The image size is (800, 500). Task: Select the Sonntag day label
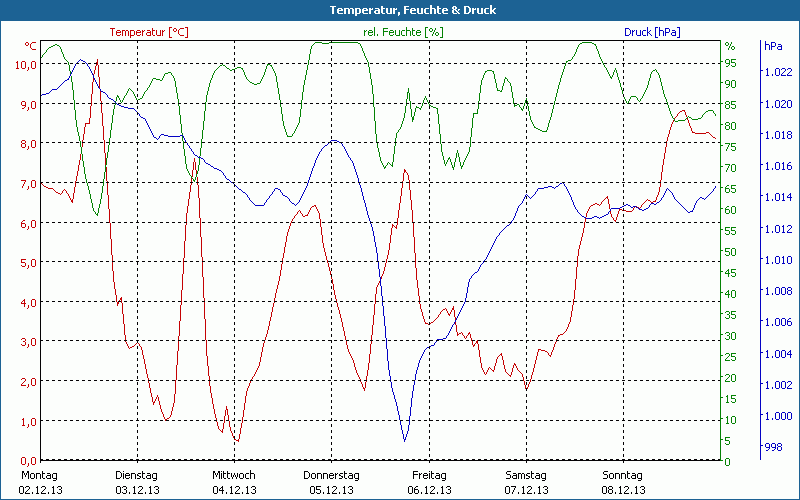tap(623, 475)
